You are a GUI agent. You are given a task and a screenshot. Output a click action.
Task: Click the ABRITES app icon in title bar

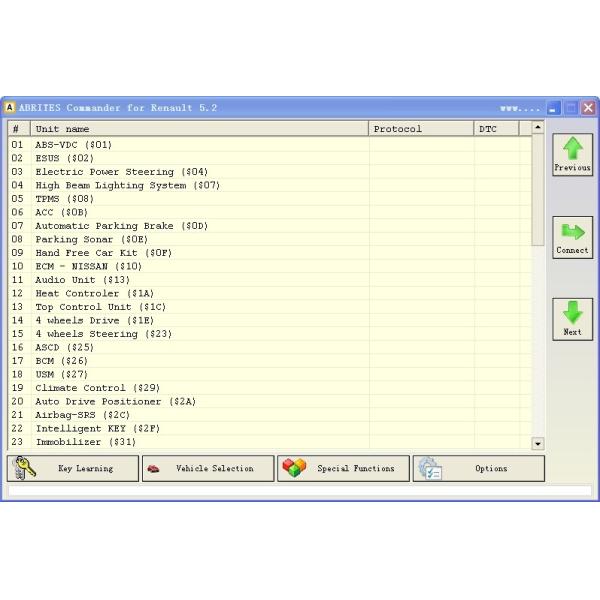pyautogui.click(x=10, y=108)
